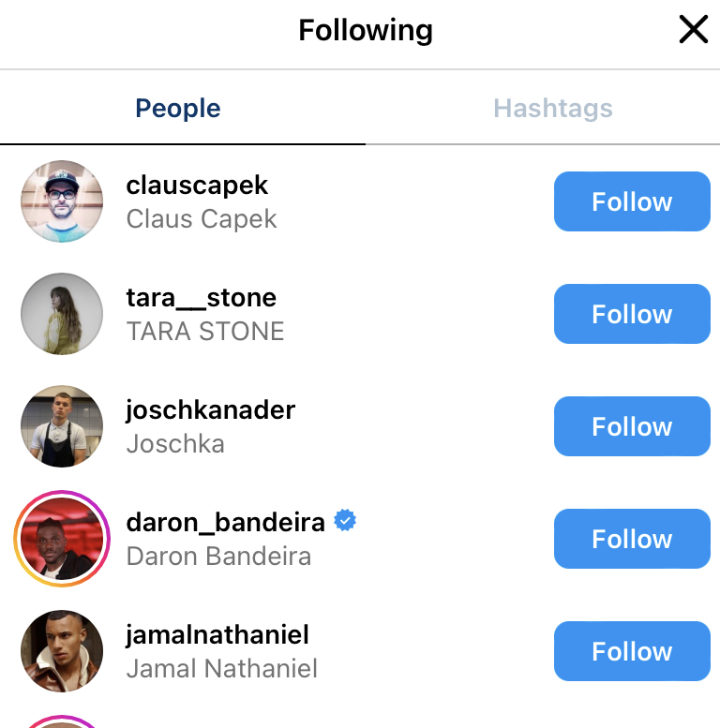Follow daron_bandeira
Viewport: 720px width, 728px height.
[632, 539]
